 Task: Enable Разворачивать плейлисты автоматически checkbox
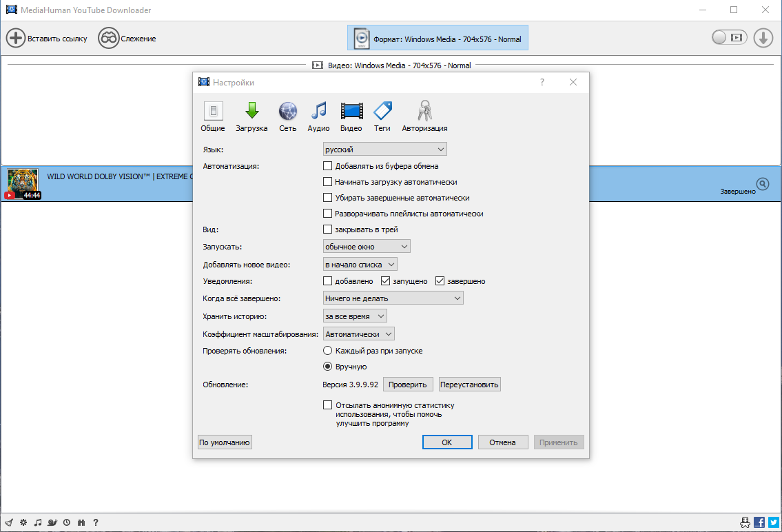pos(328,214)
